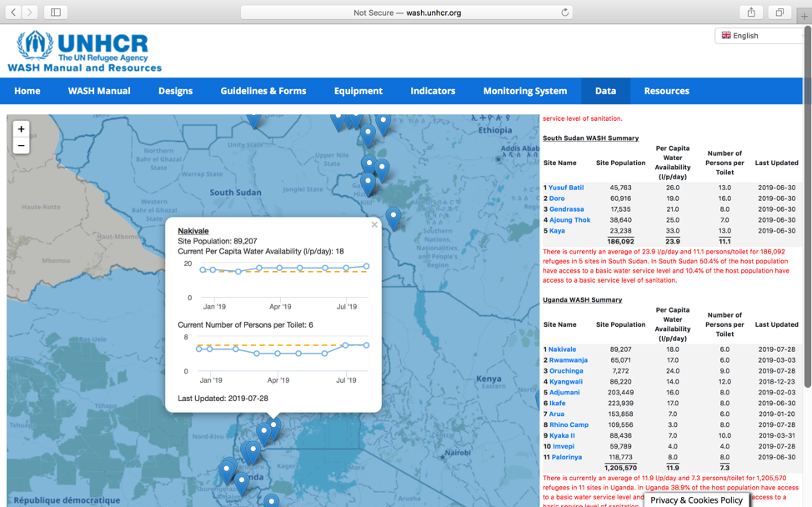Image resolution: width=812 pixels, height=507 pixels.
Task: Click the UNHCR logo
Action: pos(84,51)
